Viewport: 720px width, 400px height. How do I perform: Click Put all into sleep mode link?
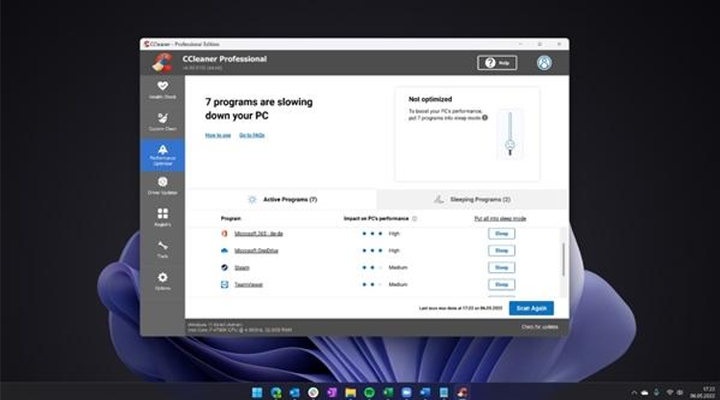click(500, 219)
